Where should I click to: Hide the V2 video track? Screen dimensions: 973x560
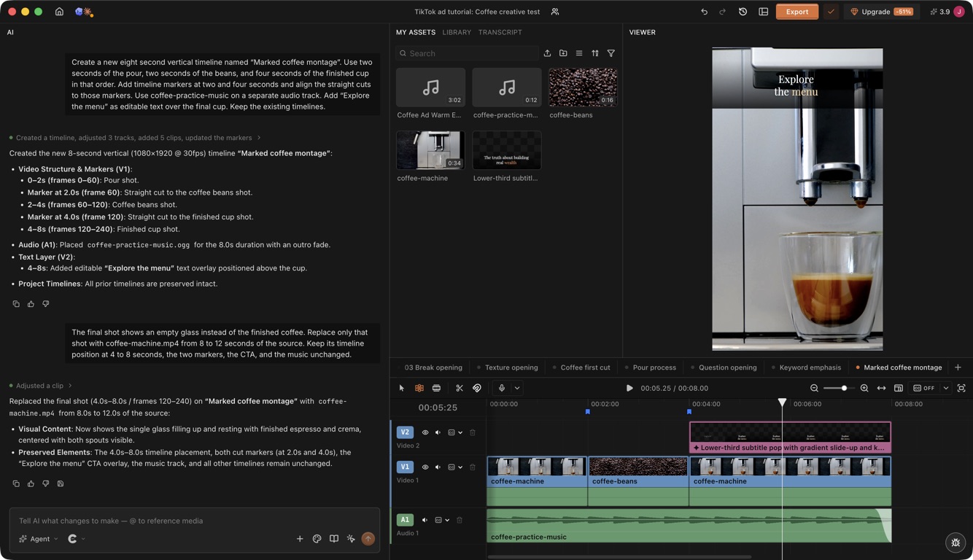[x=425, y=432]
